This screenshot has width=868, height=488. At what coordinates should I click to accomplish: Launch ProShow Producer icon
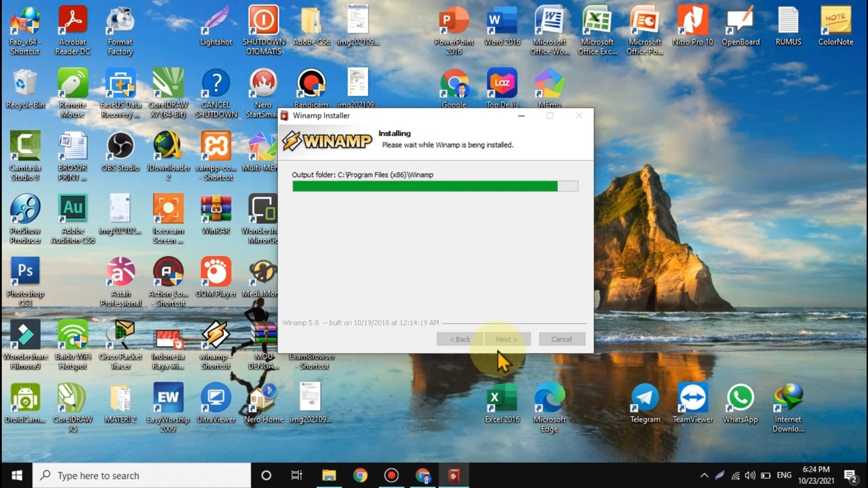coord(25,220)
